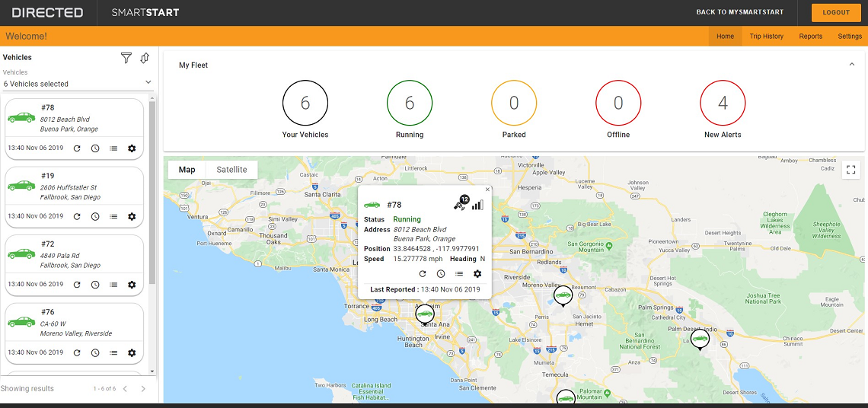Open list icon on #78 card
This screenshot has height=408, width=868.
pyautogui.click(x=113, y=148)
